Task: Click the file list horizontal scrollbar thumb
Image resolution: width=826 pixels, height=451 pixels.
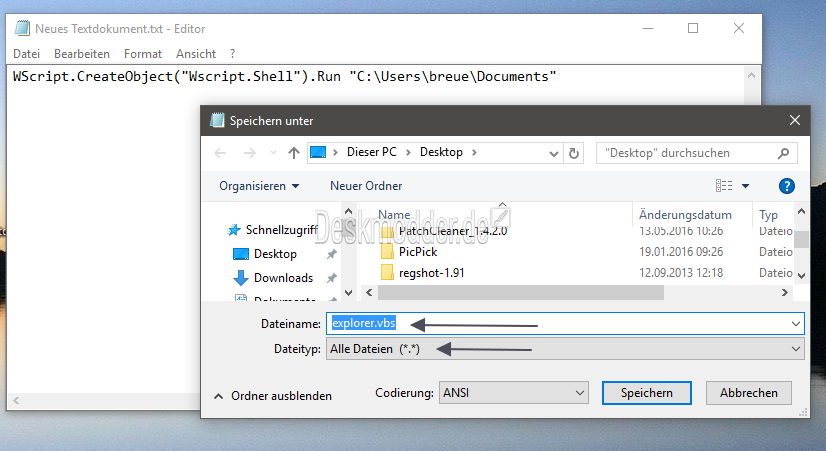Action: [x=520, y=292]
